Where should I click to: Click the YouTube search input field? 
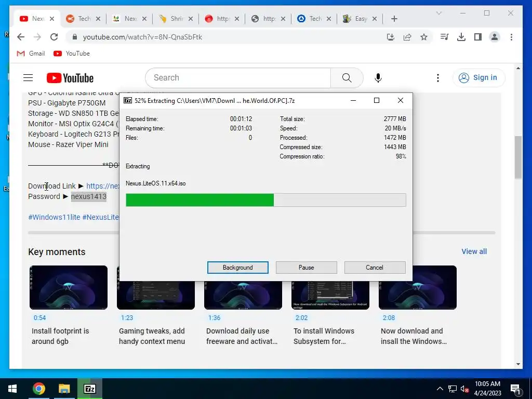point(238,78)
